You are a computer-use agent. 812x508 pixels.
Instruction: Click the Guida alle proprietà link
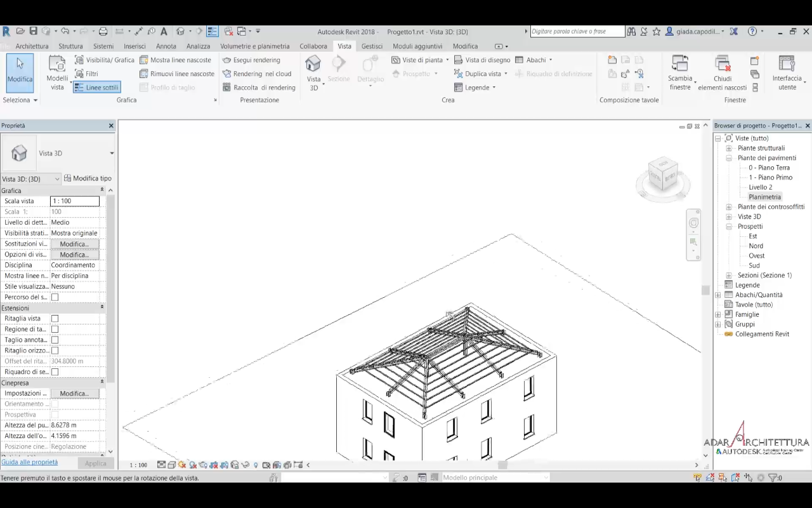click(30, 462)
